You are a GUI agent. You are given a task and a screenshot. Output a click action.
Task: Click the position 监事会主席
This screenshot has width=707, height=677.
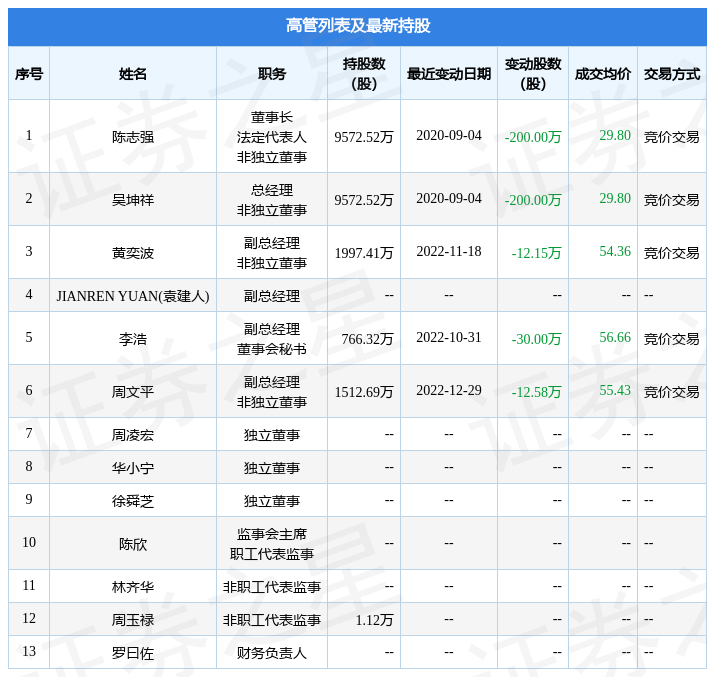[272, 534]
